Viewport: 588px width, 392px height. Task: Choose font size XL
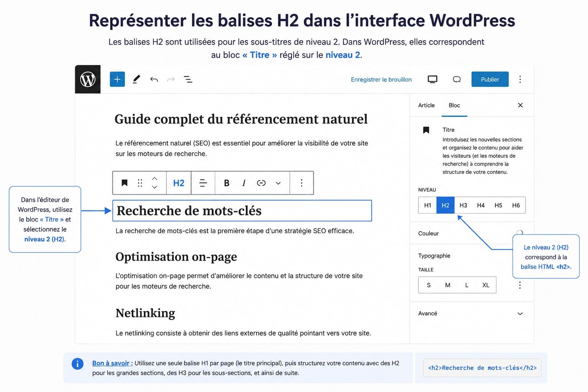click(x=486, y=285)
